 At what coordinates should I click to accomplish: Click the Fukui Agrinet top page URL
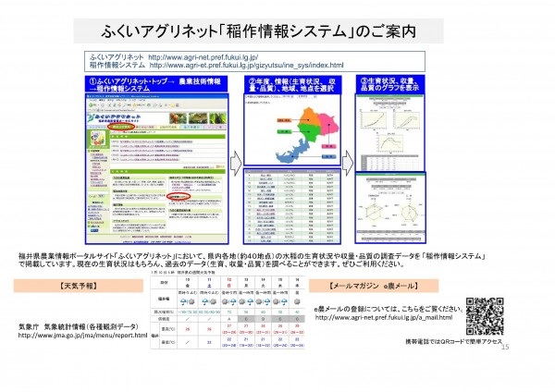(x=203, y=57)
